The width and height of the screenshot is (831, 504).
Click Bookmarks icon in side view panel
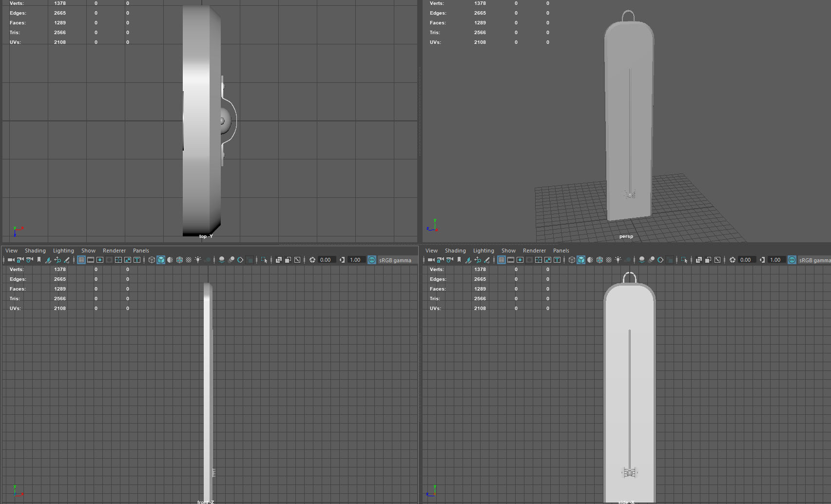click(459, 260)
